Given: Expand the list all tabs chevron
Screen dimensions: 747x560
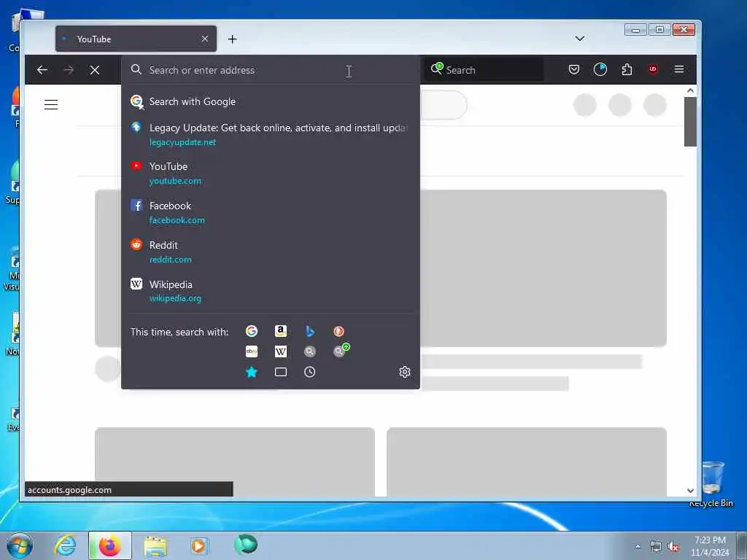Looking at the screenshot, I should tap(580, 39).
